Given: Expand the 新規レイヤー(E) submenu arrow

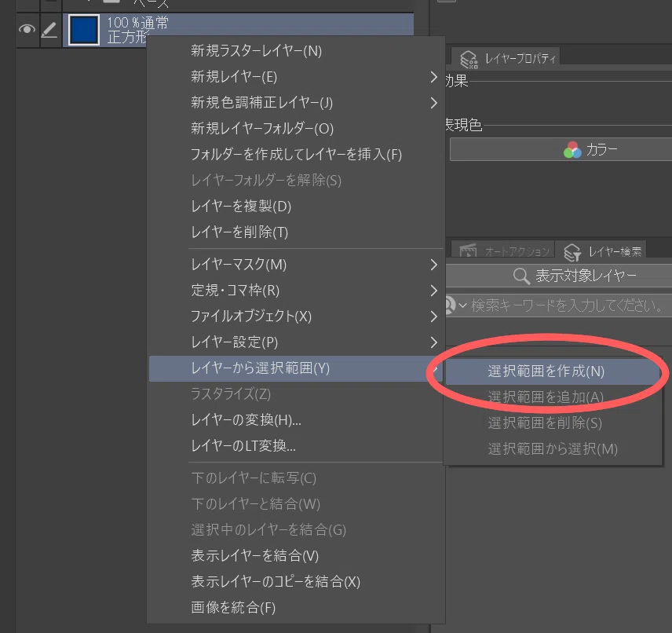Looking at the screenshot, I should (433, 77).
